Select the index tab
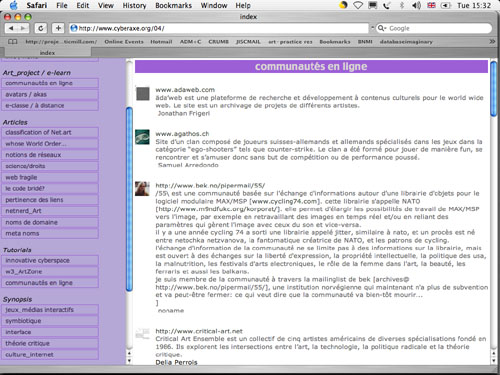The width and height of the screenshot is (500, 375). 47,53
